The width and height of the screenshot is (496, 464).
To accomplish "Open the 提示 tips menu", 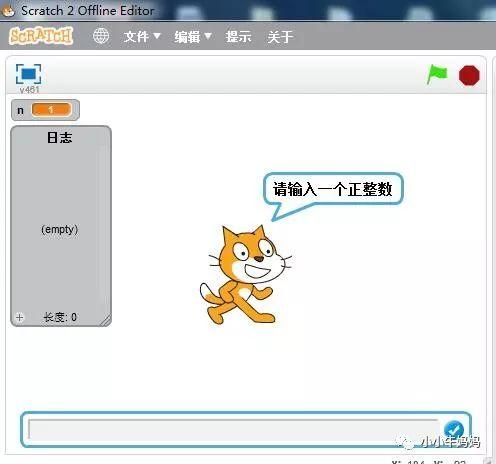I will point(238,36).
